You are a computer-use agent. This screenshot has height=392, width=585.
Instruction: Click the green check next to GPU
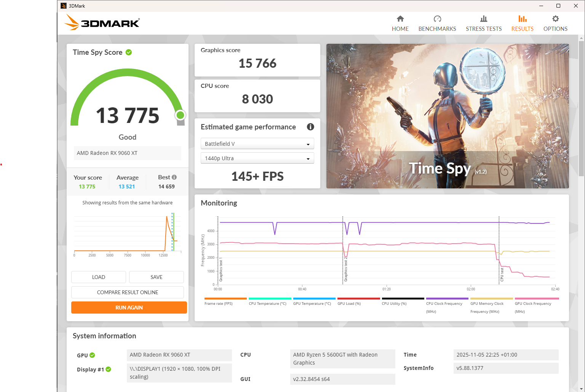[92, 355]
